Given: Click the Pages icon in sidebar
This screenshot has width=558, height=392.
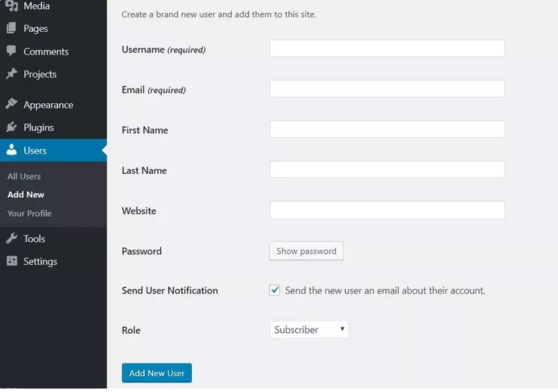Looking at the screenshot, I should coord(12,28).
